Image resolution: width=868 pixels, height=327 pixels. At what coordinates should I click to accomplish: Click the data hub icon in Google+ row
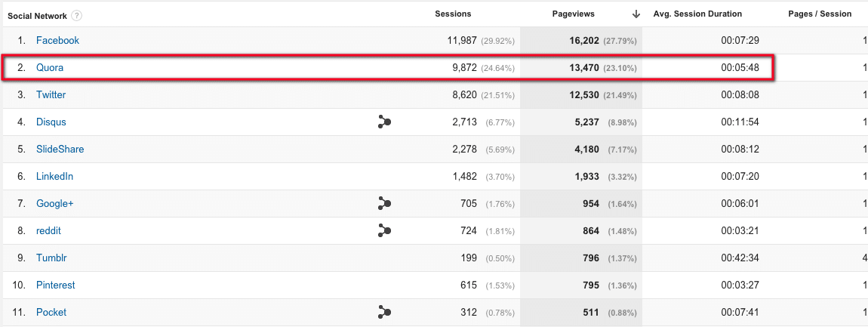click(x=384, y=203)
